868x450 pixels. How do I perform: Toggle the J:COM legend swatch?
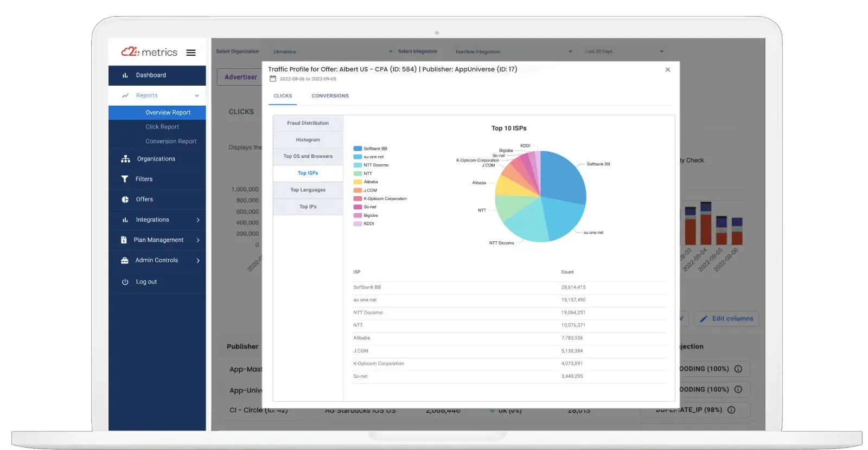tap(358, 190)
